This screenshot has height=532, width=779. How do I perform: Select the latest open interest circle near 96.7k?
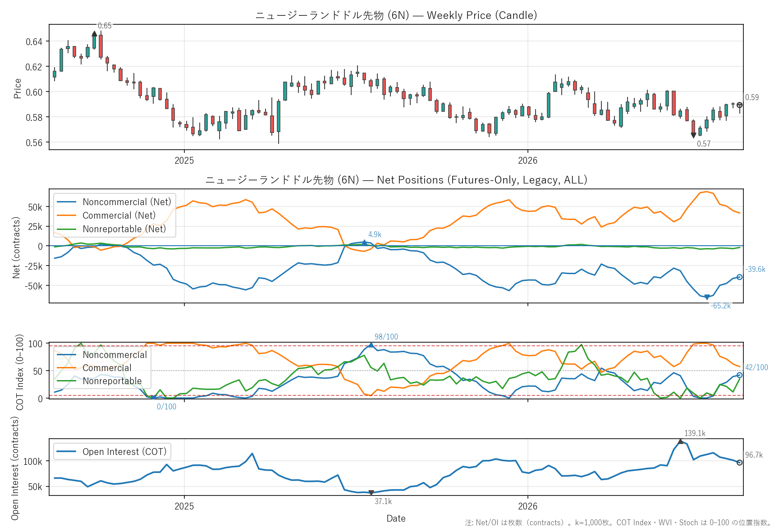(739, 463)
